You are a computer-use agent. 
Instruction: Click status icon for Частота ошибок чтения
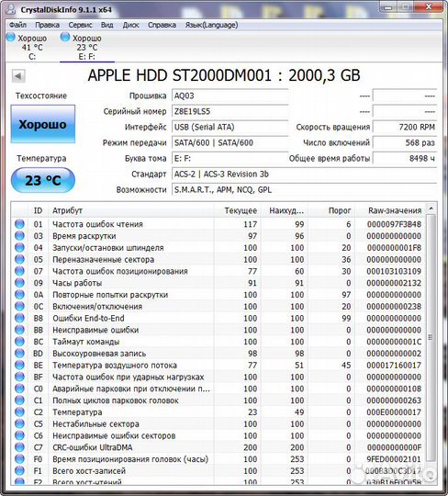(19, 223)
